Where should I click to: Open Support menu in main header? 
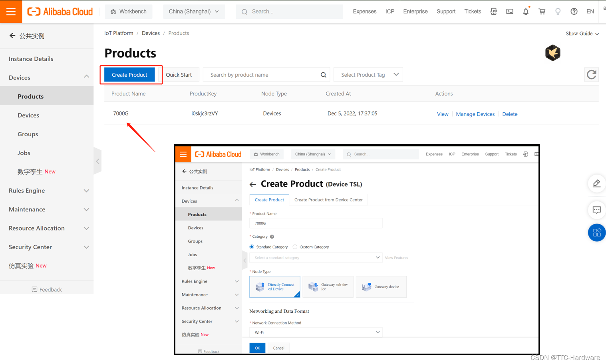point(446,12)
